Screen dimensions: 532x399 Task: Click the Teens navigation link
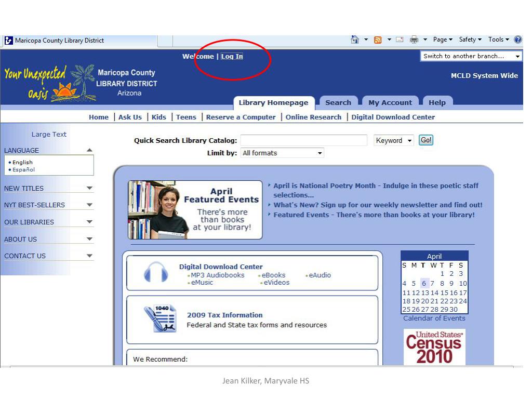coord(186,117)
